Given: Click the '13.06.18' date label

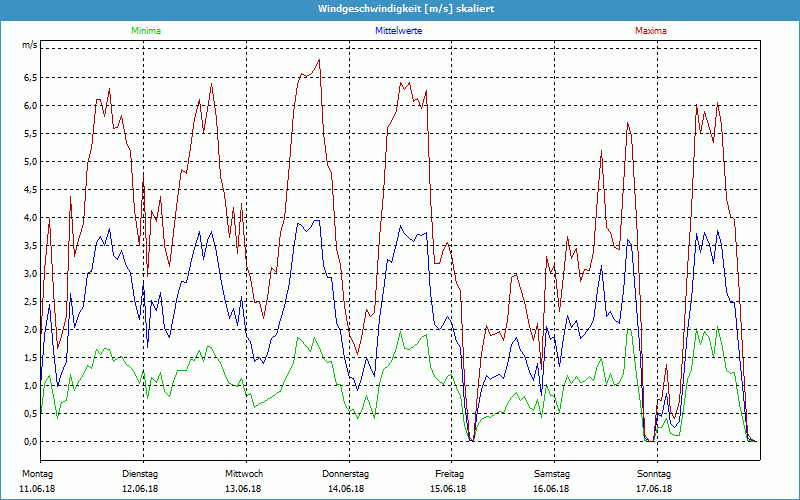Looking at the screenshot, I should (243, 489).
